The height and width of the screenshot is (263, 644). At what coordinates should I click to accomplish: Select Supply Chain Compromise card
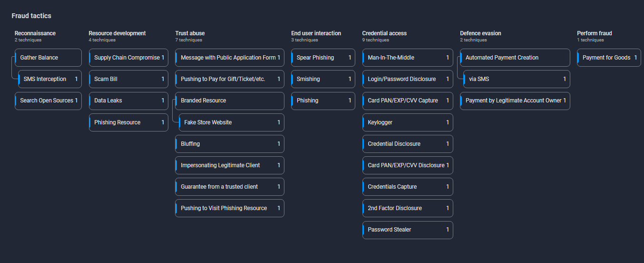click(128, 58)
